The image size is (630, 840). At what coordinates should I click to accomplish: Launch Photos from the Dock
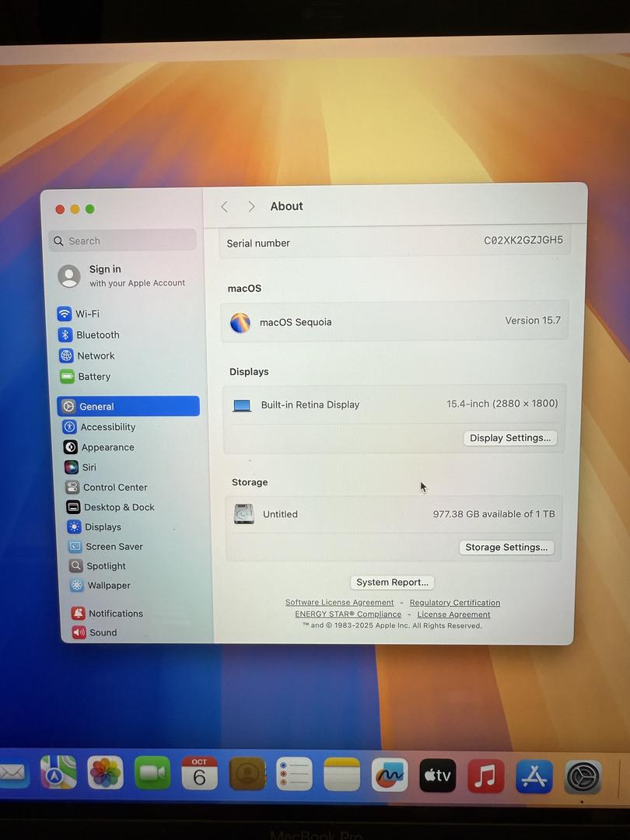(x=105, y=773)
